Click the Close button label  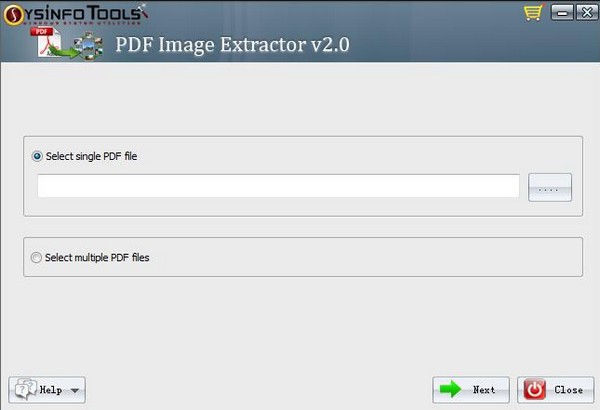[569, 390]
